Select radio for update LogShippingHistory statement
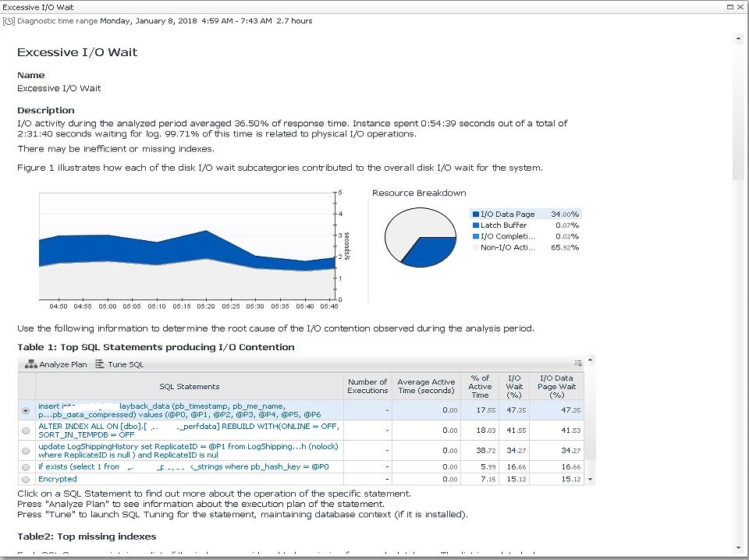Viewport: 749px width, 560px height. point(27,451)
